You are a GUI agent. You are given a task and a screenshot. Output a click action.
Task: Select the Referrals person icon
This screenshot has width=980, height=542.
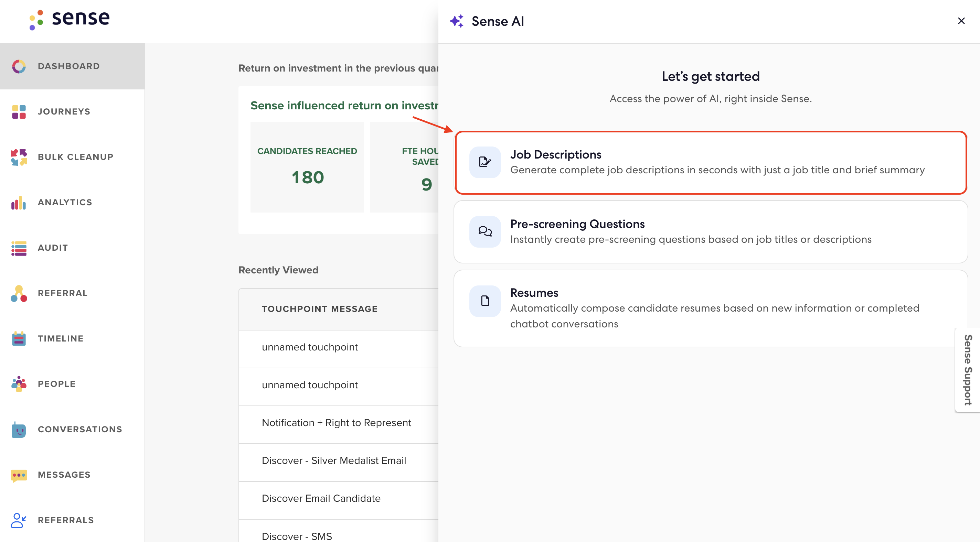pyautogui.click(x=18, y=520)
